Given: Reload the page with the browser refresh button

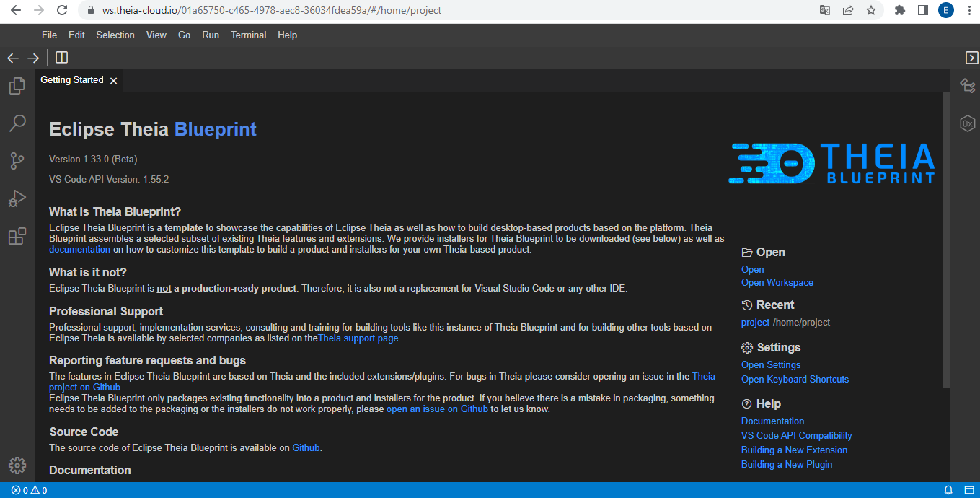Looking at the screenshot, I should pos(62,10).
